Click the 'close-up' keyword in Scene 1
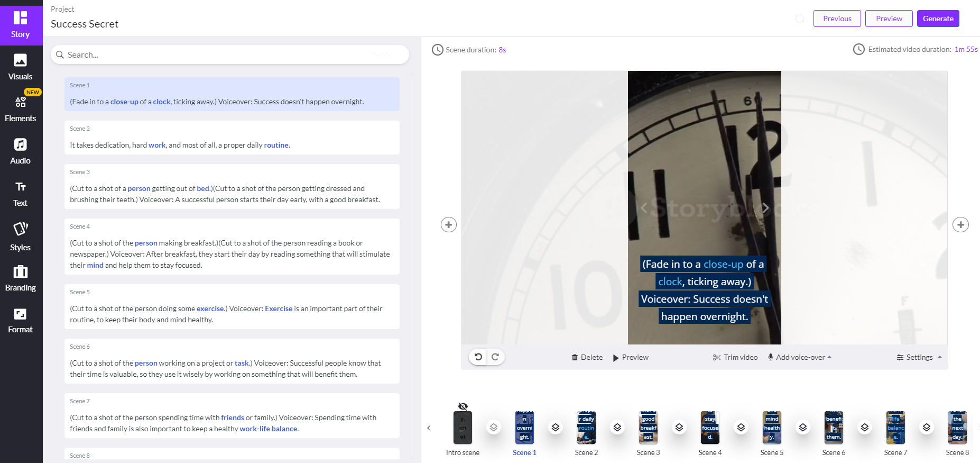The height and width of the screenshot is (463, 980). pyautogui.click(x=124, y=102)
